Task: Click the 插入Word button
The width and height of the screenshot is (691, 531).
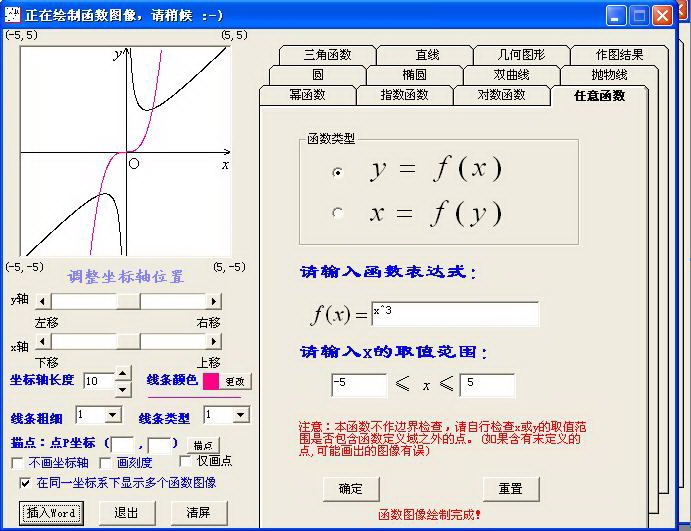Action: click(x=51, y=513)
